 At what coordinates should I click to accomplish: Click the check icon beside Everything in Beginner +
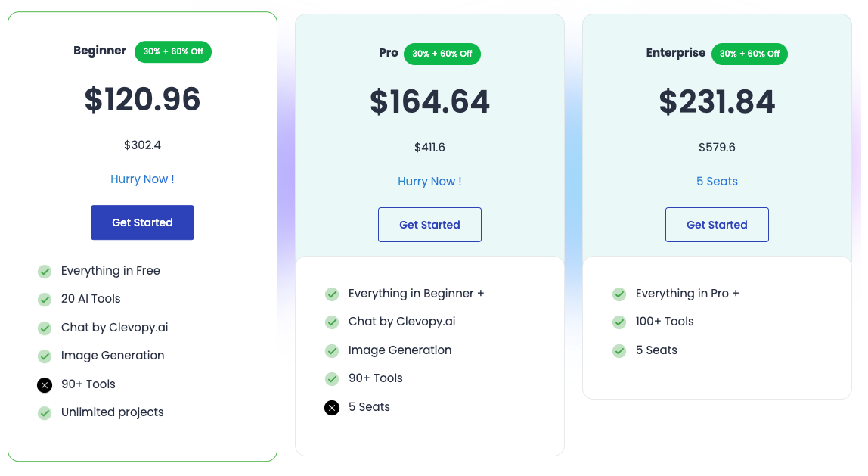tap(332, 294)
